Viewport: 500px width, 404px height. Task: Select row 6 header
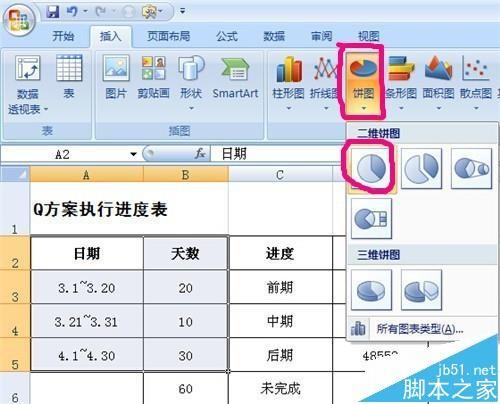pos(15,388)
